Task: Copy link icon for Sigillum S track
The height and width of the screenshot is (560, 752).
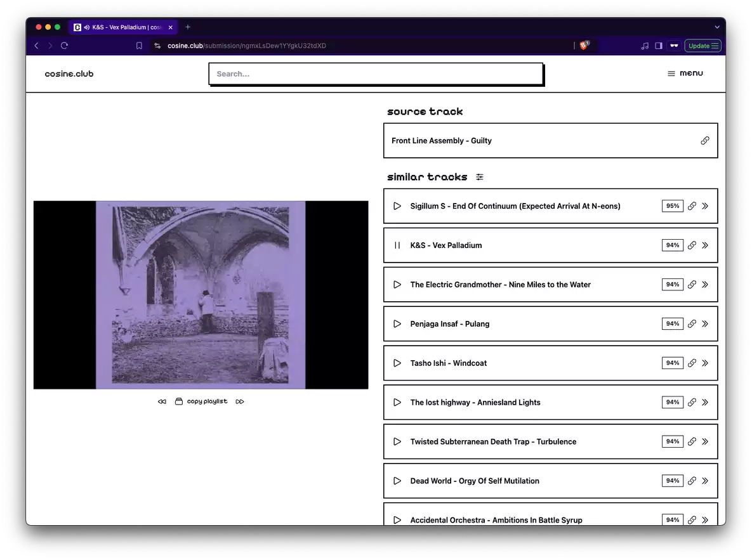Action: coord(692,206)
